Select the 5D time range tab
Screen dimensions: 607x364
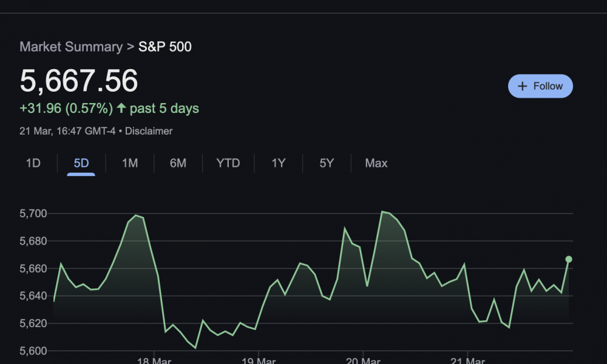81,163
